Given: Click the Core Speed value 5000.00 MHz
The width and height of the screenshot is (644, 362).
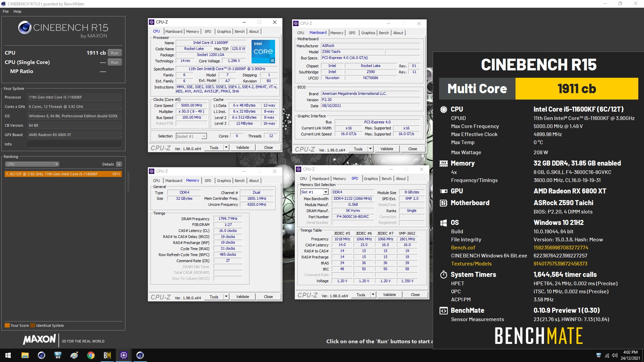Looking at the screenshot, I should (x=192, y=105).
